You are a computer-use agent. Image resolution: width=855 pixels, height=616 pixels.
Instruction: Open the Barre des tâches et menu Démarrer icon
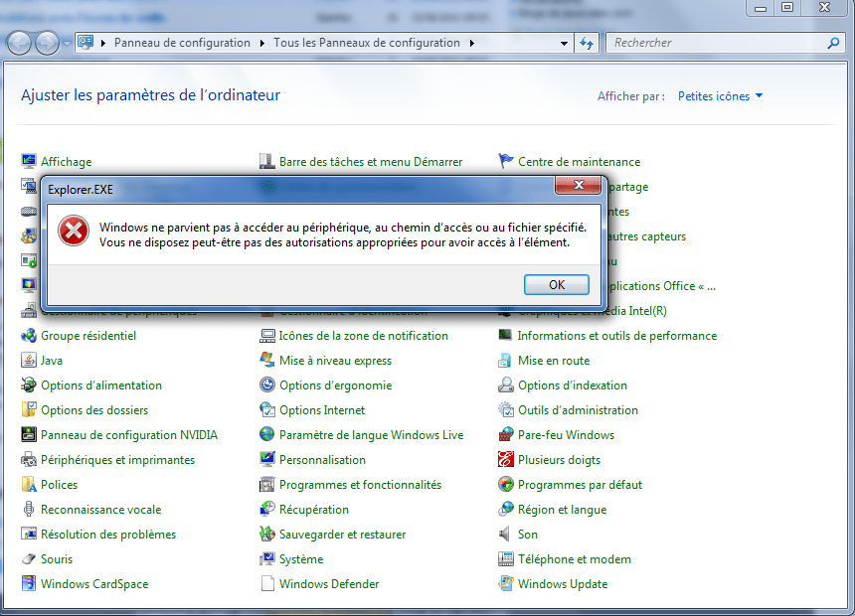click(x=266, y=161)
